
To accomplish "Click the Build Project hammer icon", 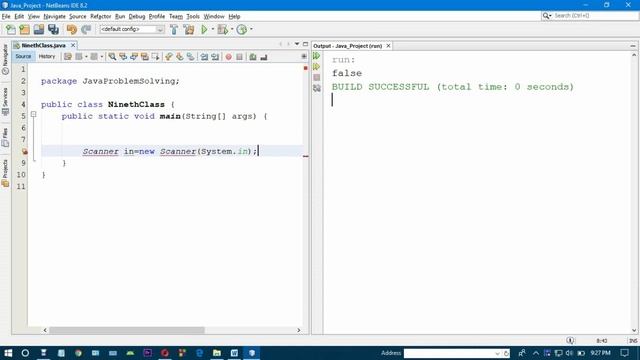I will tap(174, 29).
